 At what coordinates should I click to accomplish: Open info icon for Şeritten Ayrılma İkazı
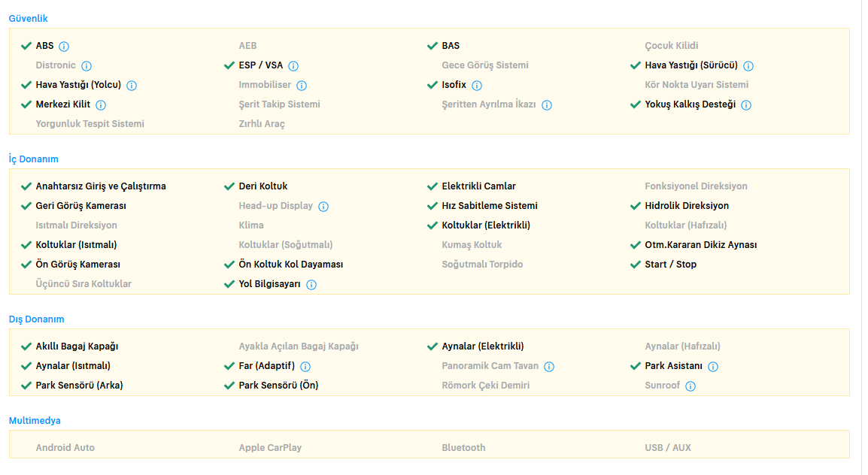(547, 104)
